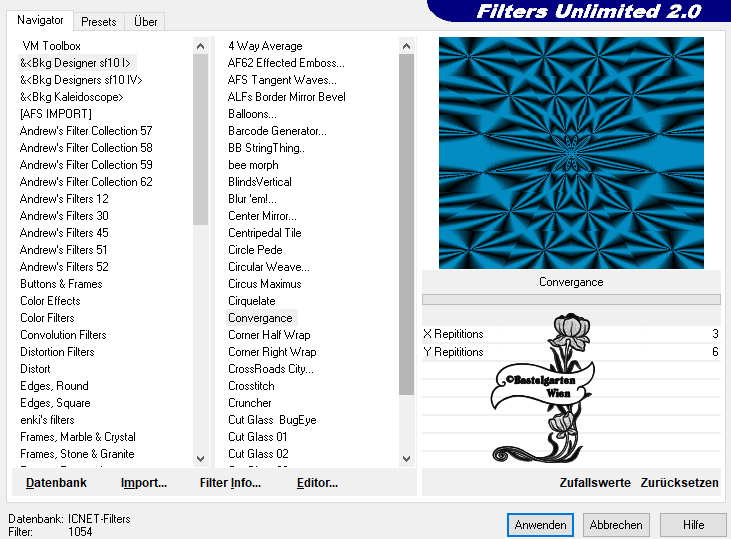Click Import... button
Screen dimensions: 731x539
point(144,483)
